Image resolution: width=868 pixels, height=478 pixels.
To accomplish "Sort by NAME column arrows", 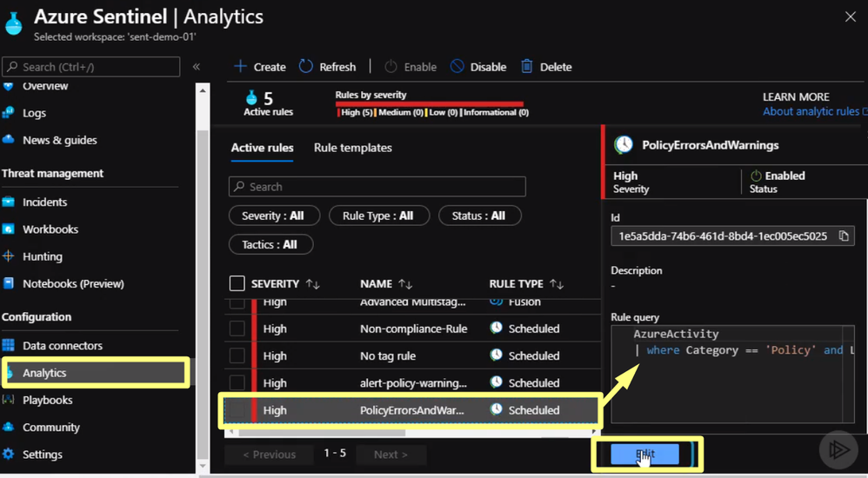I will (x=406, y=284).
